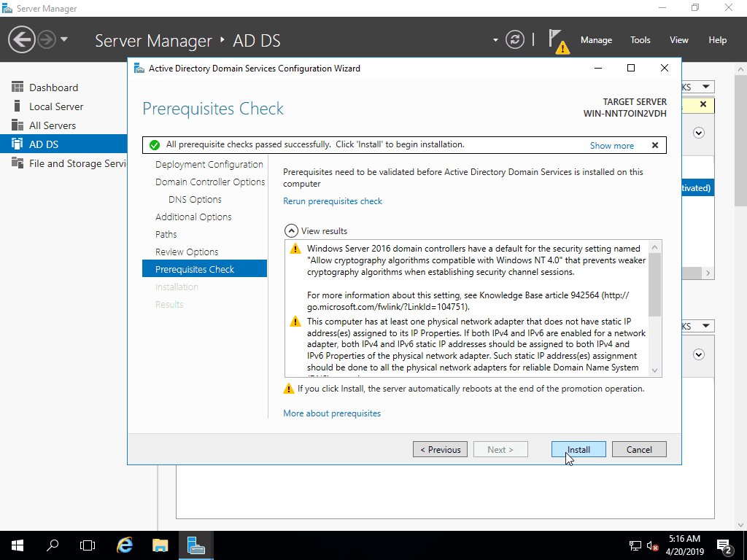The height and width of the screenshot is (560, 747).
Task: Click the results list scrollbar thumb
Action: [654, 285]
